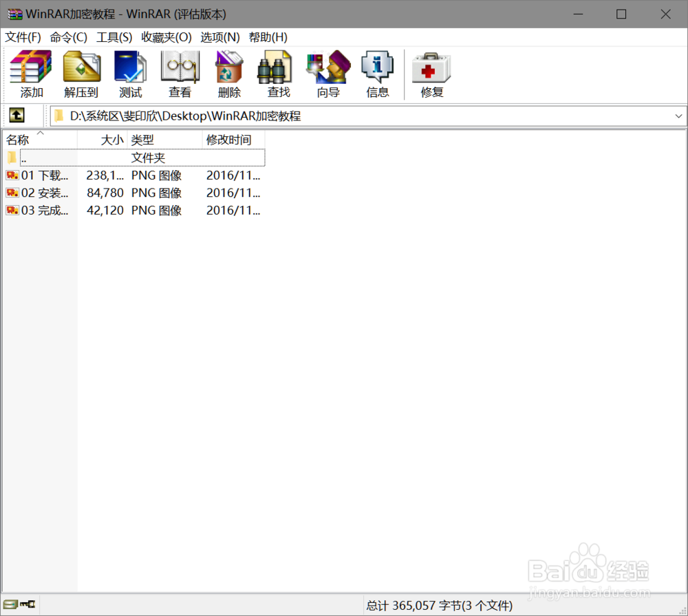
Task: Launch the Wizard (向导) tool
Action: tap(328, 74)
